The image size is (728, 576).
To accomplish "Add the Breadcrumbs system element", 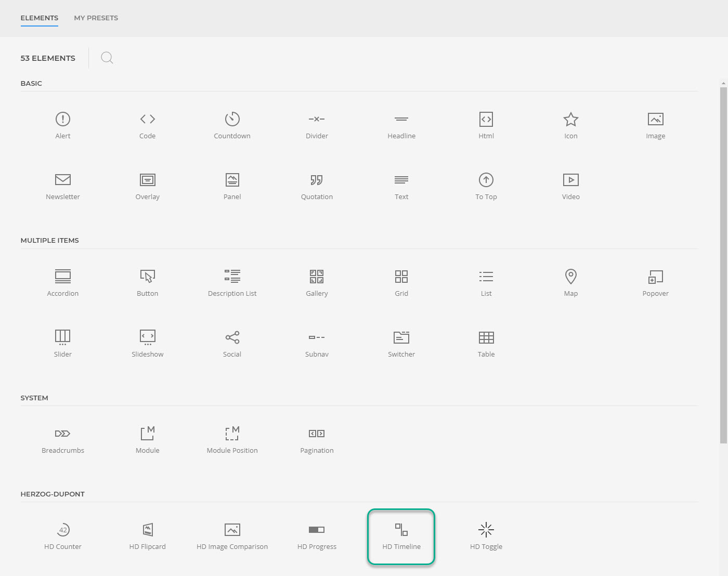I will 63,440.
